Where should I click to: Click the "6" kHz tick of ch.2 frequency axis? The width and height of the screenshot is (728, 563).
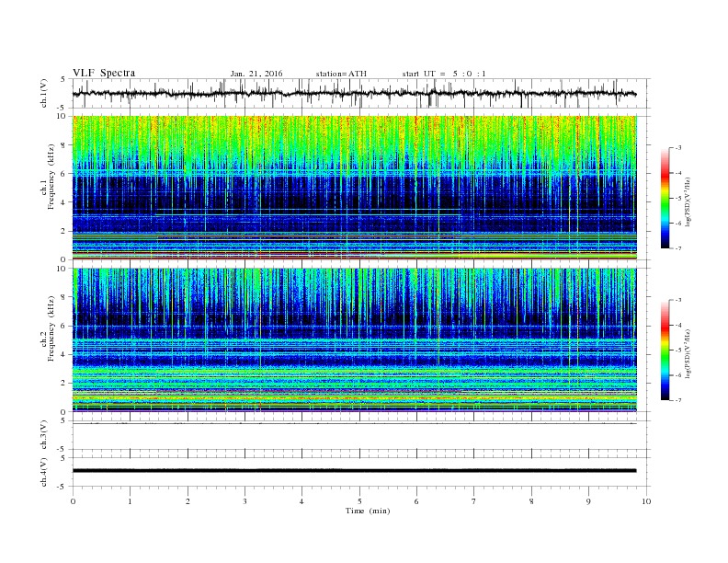click(64, 326)
